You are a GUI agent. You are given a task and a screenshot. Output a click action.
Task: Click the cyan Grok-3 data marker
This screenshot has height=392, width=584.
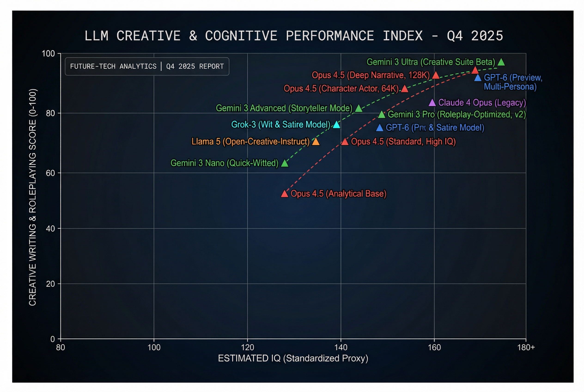coord(336,125)
